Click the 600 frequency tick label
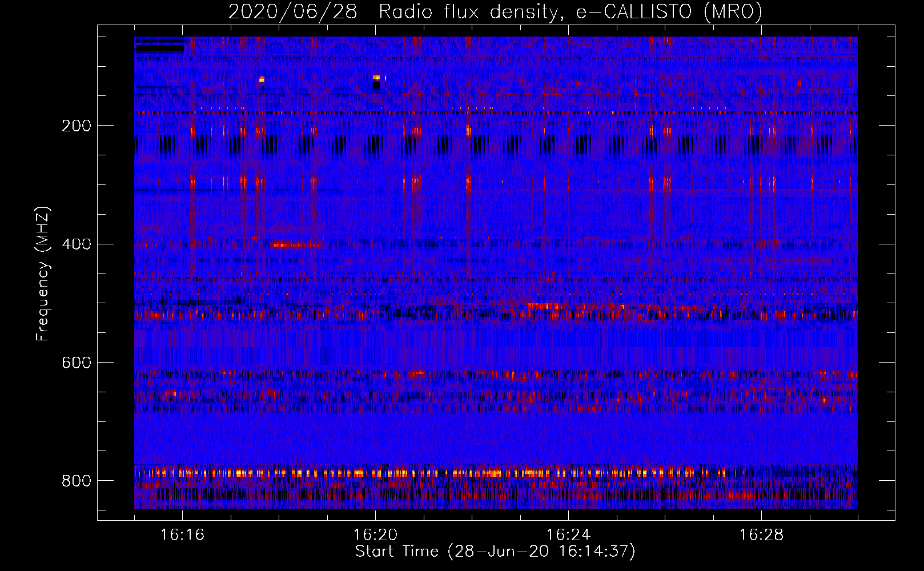 click(x=77, y=363)
